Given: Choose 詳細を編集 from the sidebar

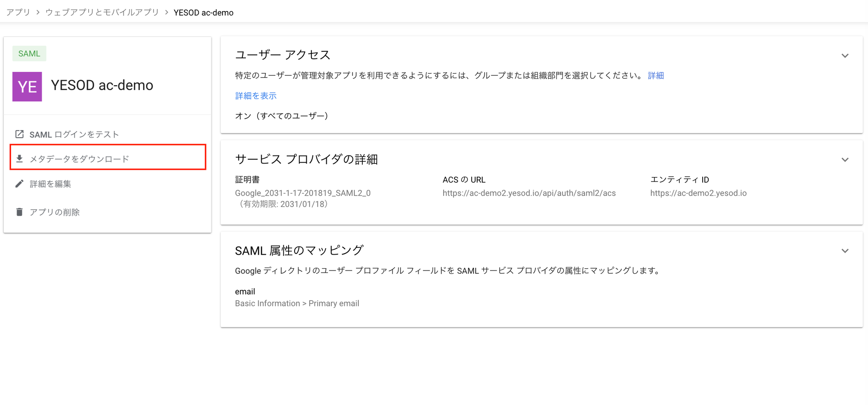Looking at the screenshot, I should click(x=50, y=184).
